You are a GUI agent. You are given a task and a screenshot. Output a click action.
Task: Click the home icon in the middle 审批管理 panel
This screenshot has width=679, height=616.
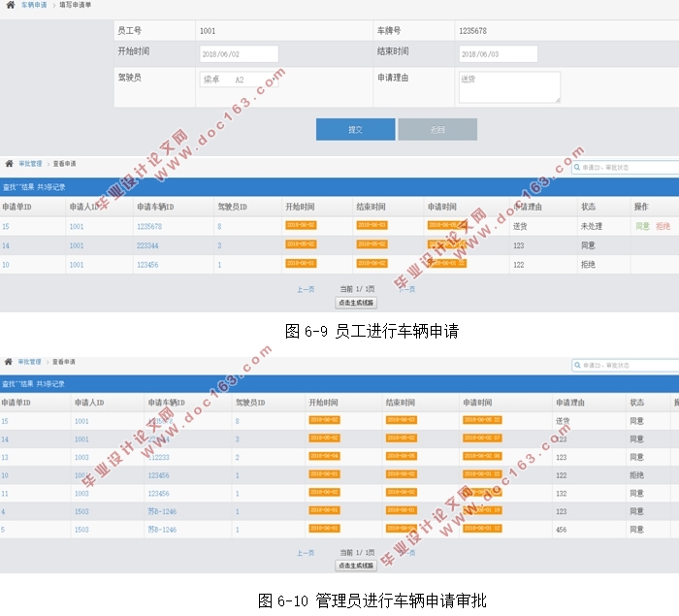(x=9, y=163)
